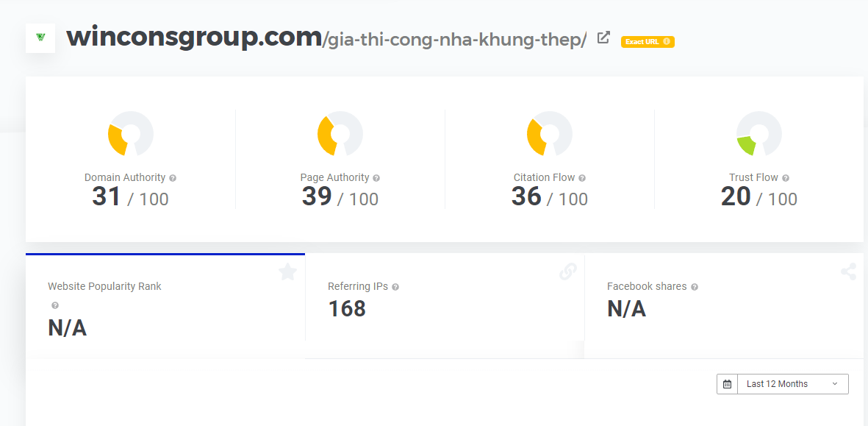Click the chain link icon in Referring IPs card
This screenshot has height=426, width=868.
568,271
